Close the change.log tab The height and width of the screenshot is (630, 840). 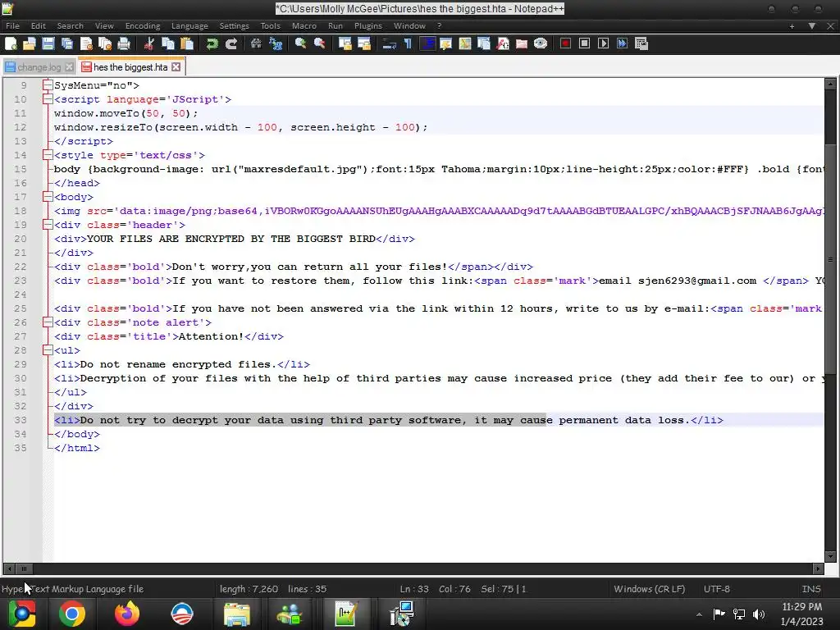click(x=69, y=67)
